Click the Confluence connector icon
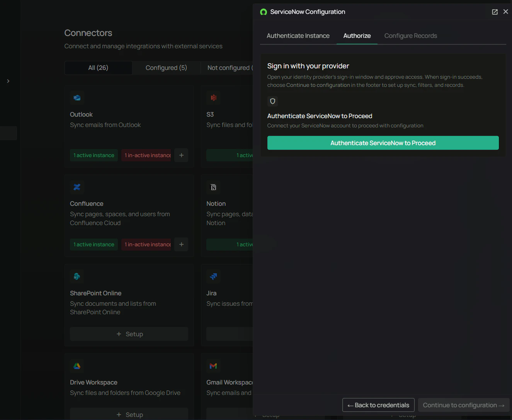512x420 pixels. (x=77, y=187)
